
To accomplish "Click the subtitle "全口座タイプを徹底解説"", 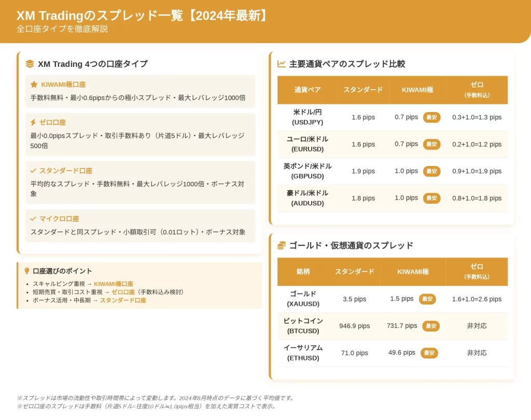I will pos(62,29).
